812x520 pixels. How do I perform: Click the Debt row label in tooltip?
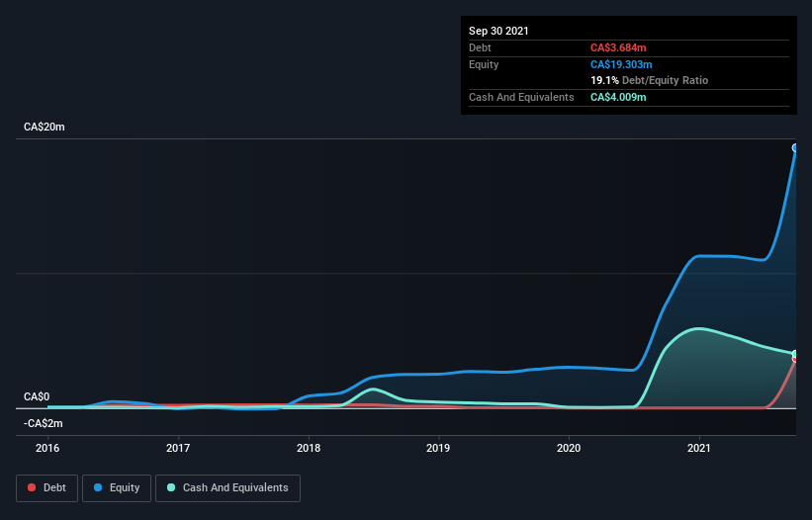click(x=480, y=47)
